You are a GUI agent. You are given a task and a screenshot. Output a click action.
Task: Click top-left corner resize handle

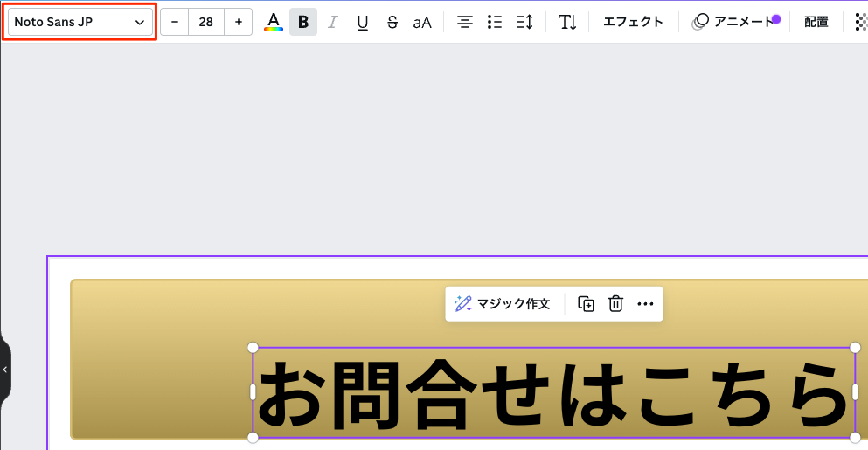coord(253,348)
